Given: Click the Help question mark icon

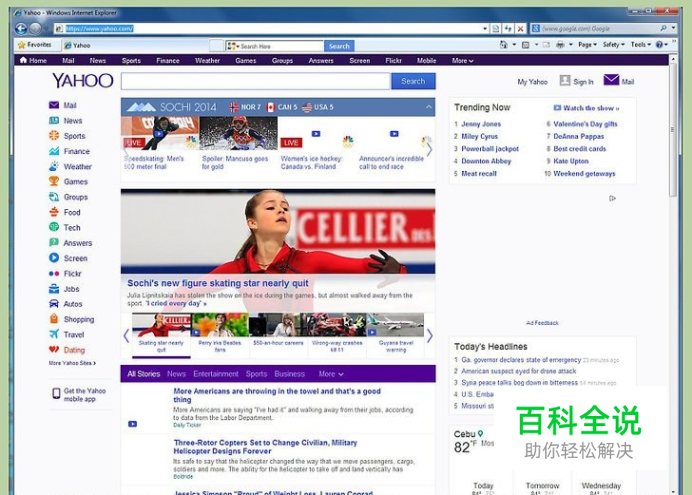Looking at the screenshot, I should click(659, 45).
